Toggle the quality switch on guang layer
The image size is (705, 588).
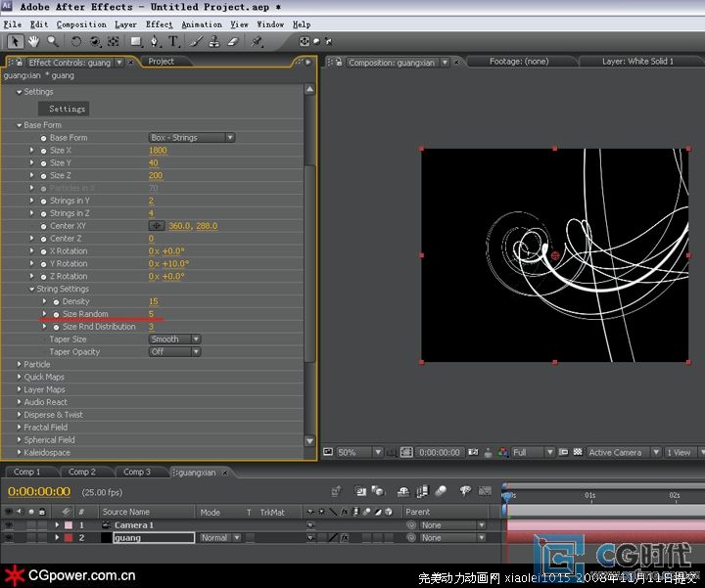pyautogui.click(x=333, y=538)
